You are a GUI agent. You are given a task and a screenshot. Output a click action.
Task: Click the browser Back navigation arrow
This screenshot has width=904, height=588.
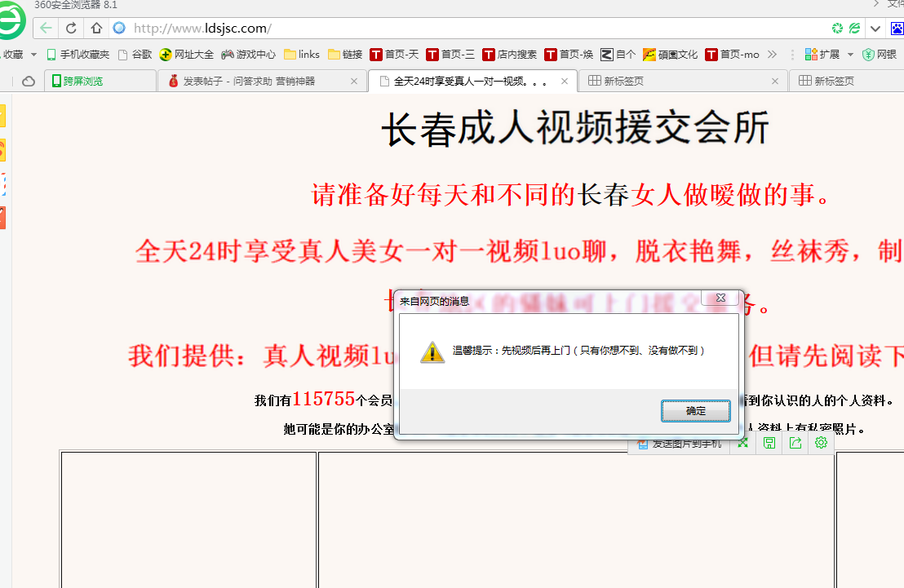click(45, 27)
